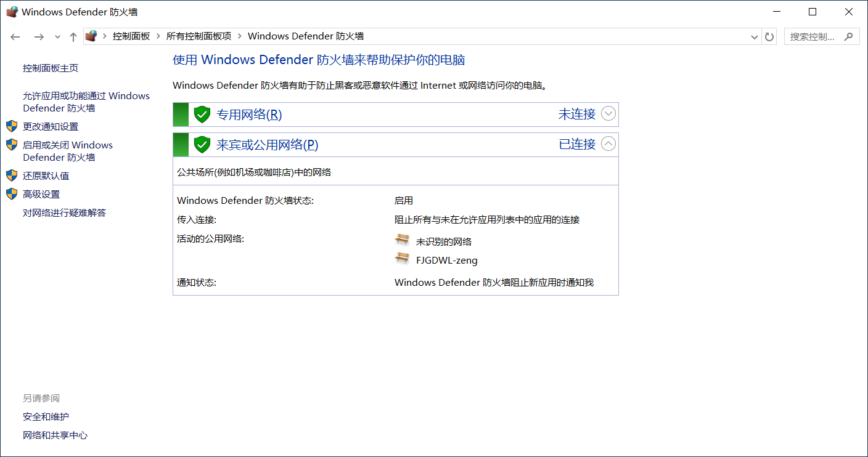Viewport: 868px width, 457px height.
Task: Collapse the 来宾或公用网络 section chevron
Action: point(608,144)
